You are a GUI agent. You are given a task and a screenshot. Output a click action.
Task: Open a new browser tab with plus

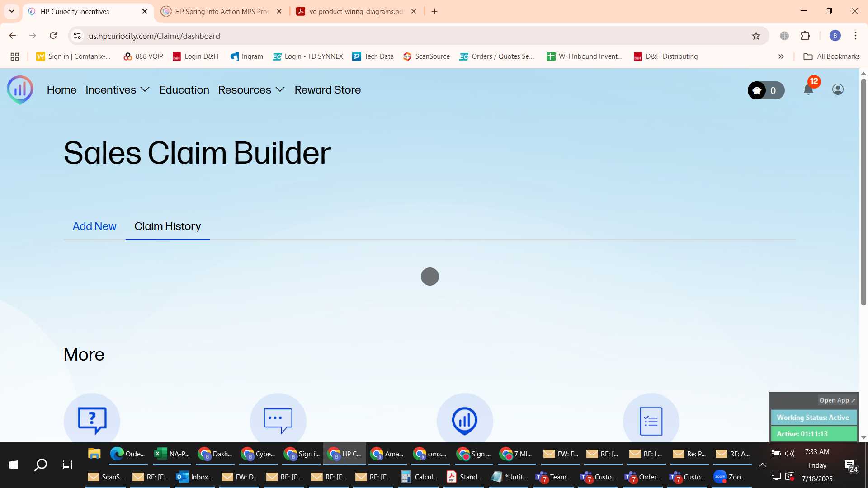click(x=434, y=11)
